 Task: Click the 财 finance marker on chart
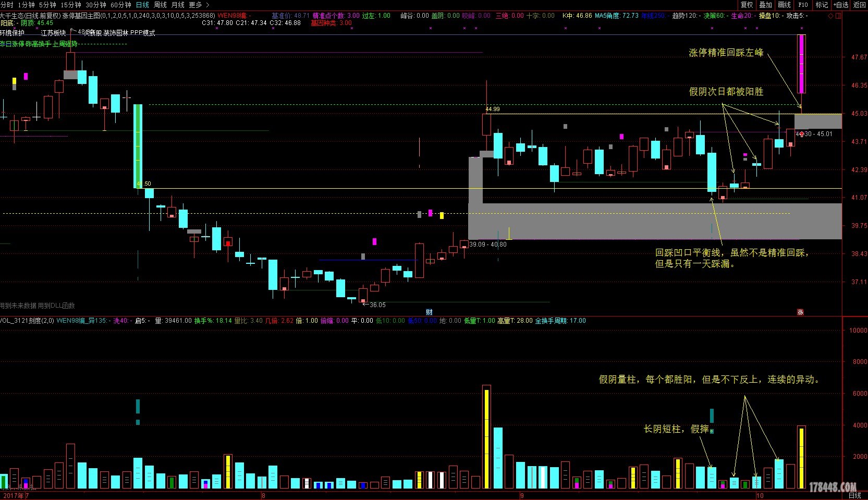click(429, 312)
